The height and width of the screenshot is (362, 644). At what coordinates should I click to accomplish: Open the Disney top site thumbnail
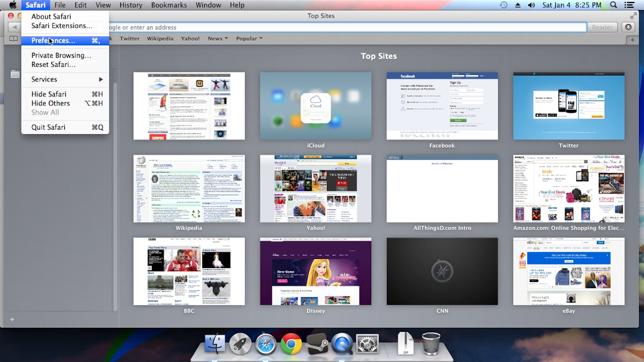[315, 271]
